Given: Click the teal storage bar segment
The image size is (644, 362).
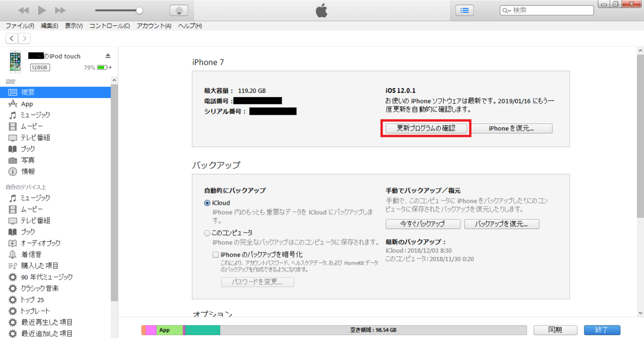Looking at the screenshot, I should click(x=203, y=330).
